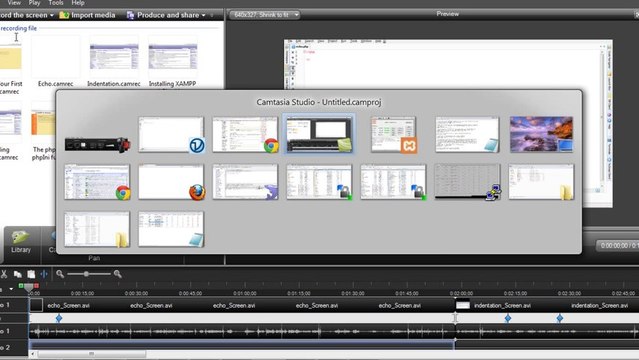The width and height of the screenshot is (639, 360).
Task: Click the zoom in magnifier on the timeline
Action: click(x=117, y=274)
